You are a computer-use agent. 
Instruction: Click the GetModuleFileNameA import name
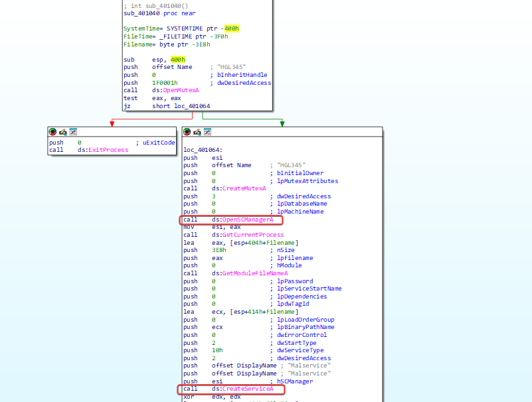255,273
